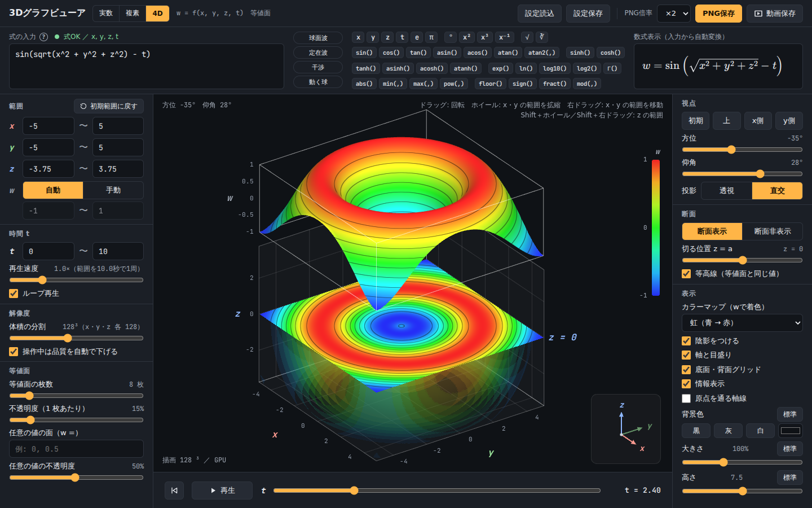
Task: Insert variable t button
Action: [402, 37]
